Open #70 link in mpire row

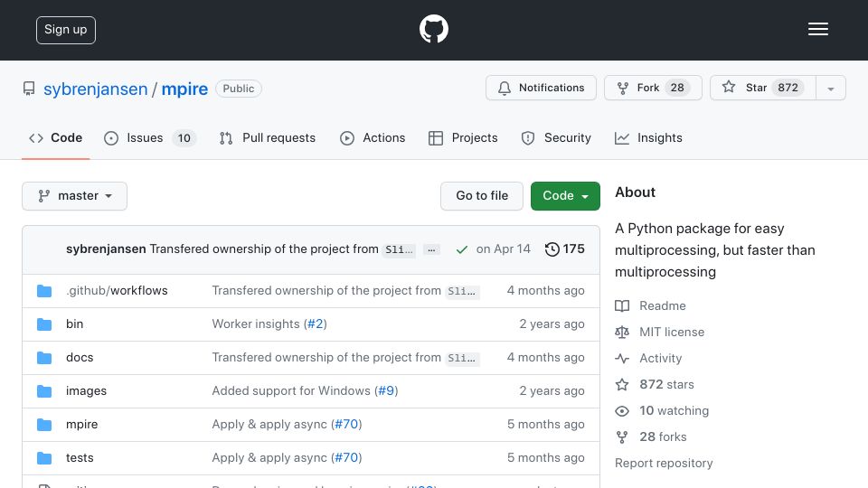[346, 425]
